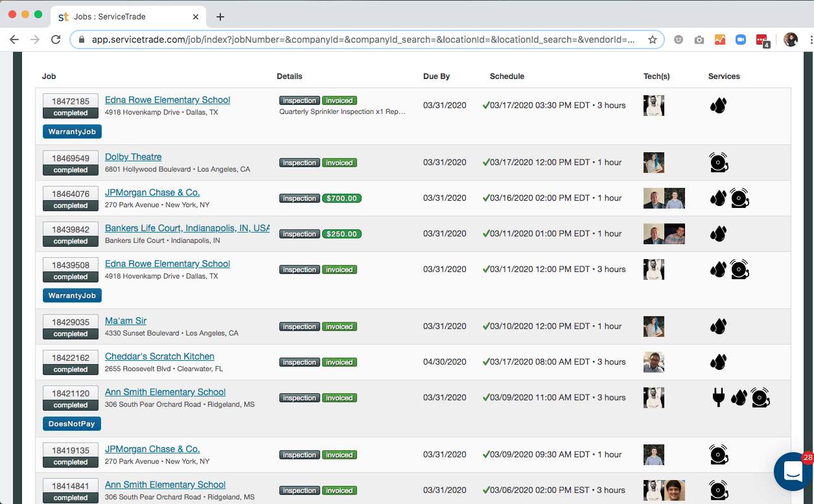Click sprinkler drops icon for job 18439508
The width and height of the screenshot is (814, 504).
(718, 269)
